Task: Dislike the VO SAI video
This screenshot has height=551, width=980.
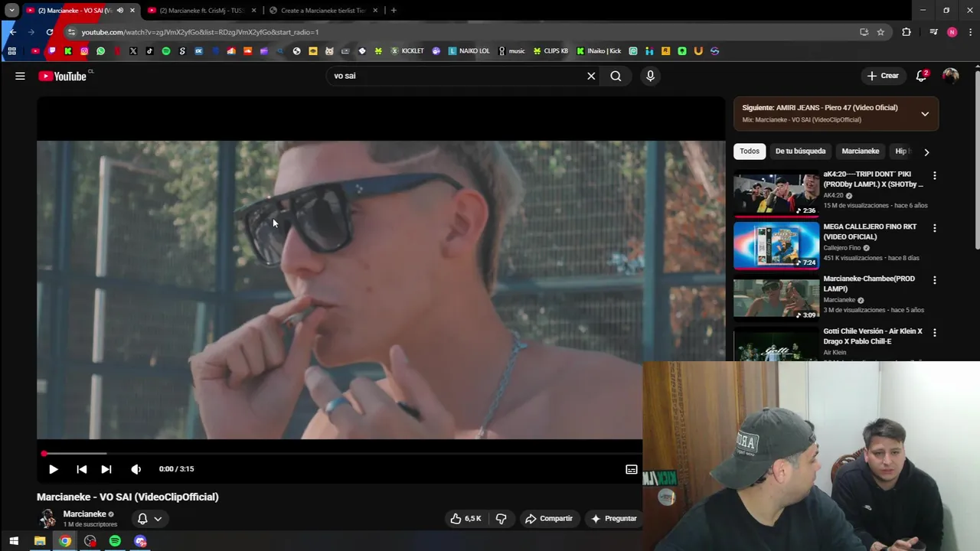Action: (501, 518)
